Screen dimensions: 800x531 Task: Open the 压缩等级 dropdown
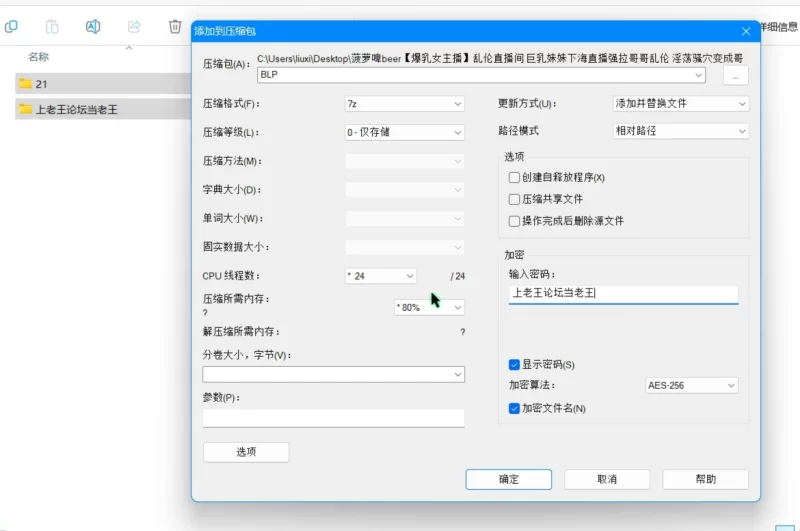(x=405, y=132)
